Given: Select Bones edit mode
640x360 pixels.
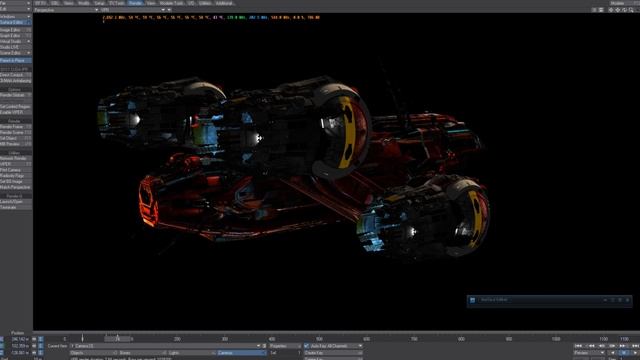Looking at the screenshot, I should tap(142, 353).
